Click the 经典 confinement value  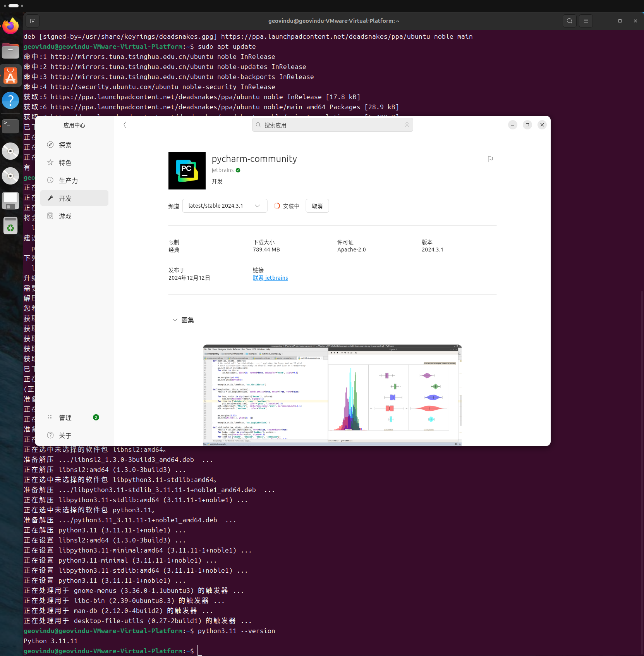(174, 250)
